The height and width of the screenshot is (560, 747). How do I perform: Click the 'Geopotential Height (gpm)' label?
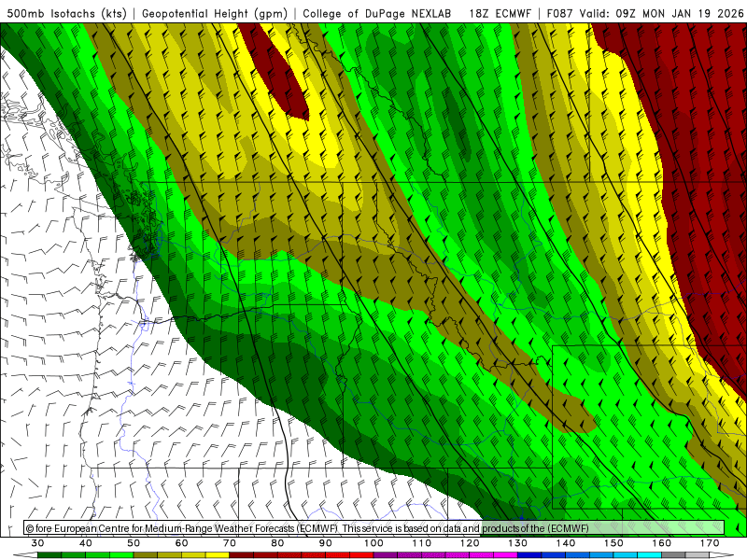click(x=215, y=13)
